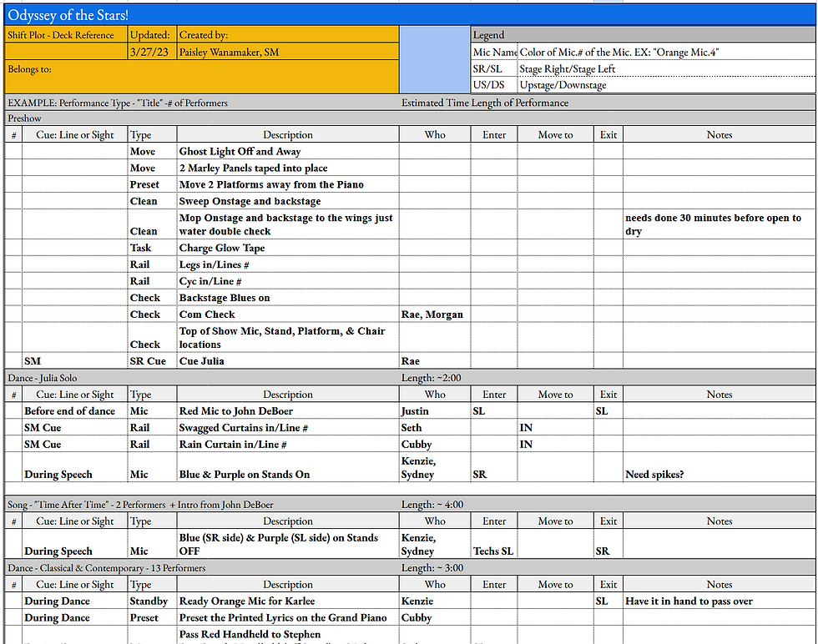Viewport: 818px width, 644px height.
Task: Click the Song "Time After Time" section header
Action: click(x=202, y=504)
